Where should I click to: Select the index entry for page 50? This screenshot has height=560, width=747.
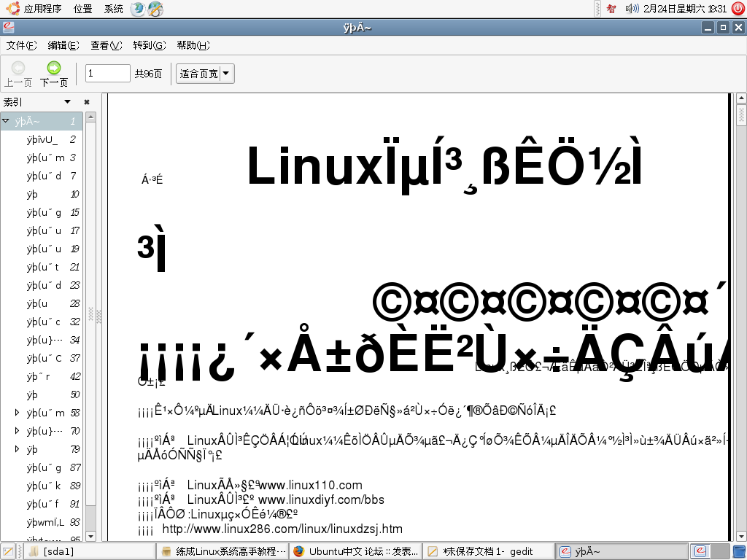pyautogui.click(x=42, y=394)
